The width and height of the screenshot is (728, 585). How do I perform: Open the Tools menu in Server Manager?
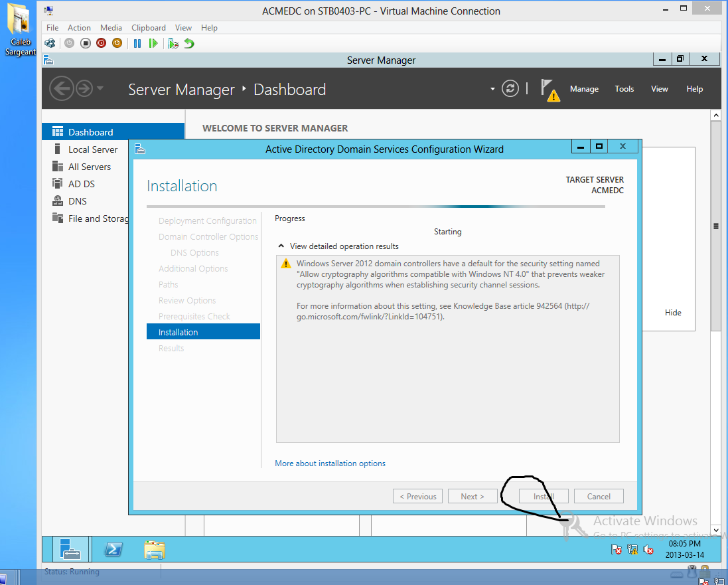point(624,89)
